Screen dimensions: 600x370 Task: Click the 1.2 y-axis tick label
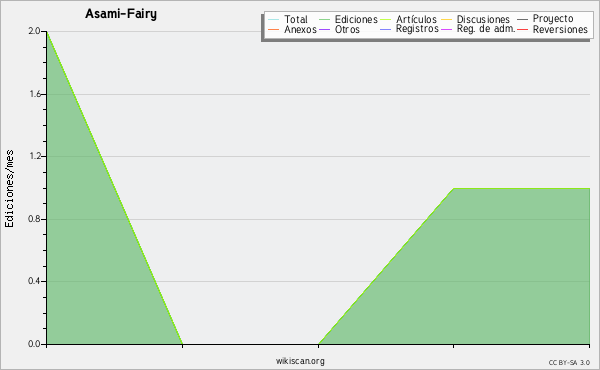35,156
